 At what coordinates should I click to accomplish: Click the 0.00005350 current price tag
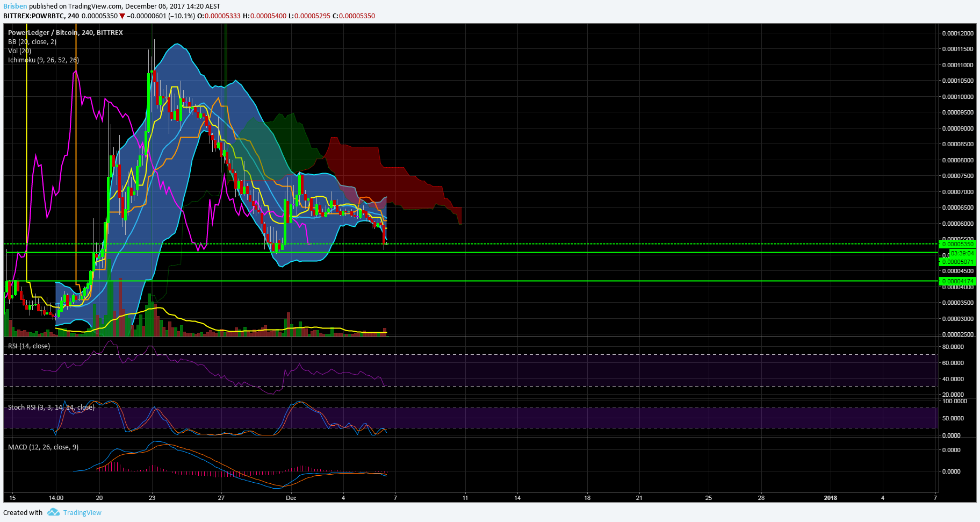(957, 244)
